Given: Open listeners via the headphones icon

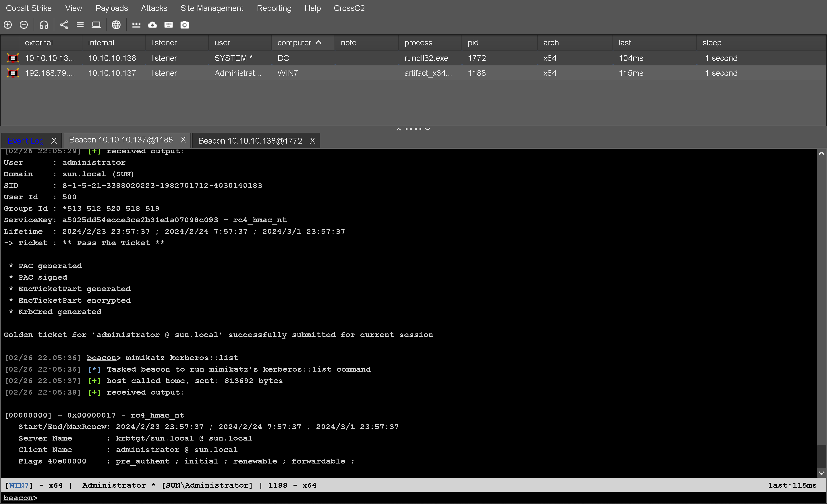Looking at the screenshot, I should (44, 25).
